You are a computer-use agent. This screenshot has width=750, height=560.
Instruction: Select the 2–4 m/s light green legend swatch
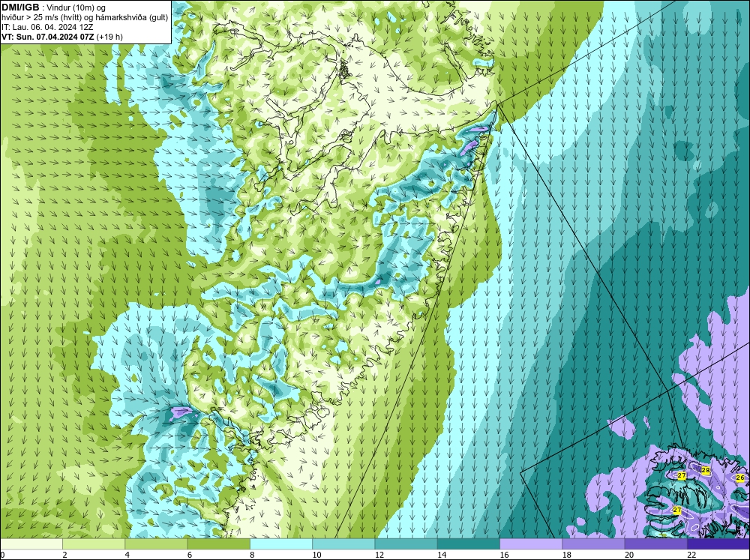(94, 544)
